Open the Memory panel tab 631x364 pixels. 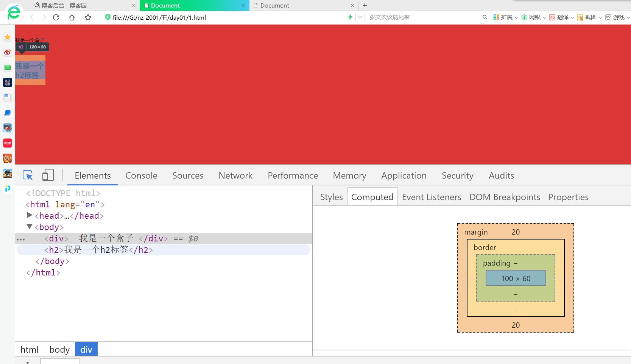coord(350,176)
